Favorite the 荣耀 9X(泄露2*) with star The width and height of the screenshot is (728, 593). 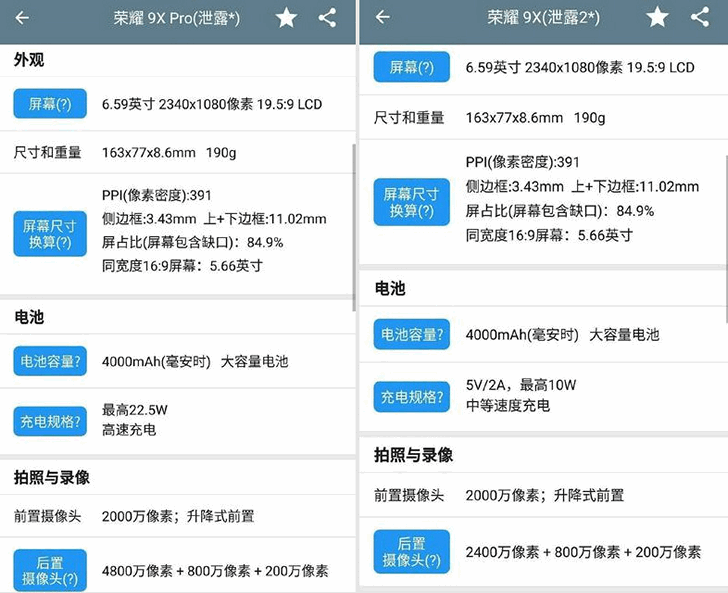point(657,18)
